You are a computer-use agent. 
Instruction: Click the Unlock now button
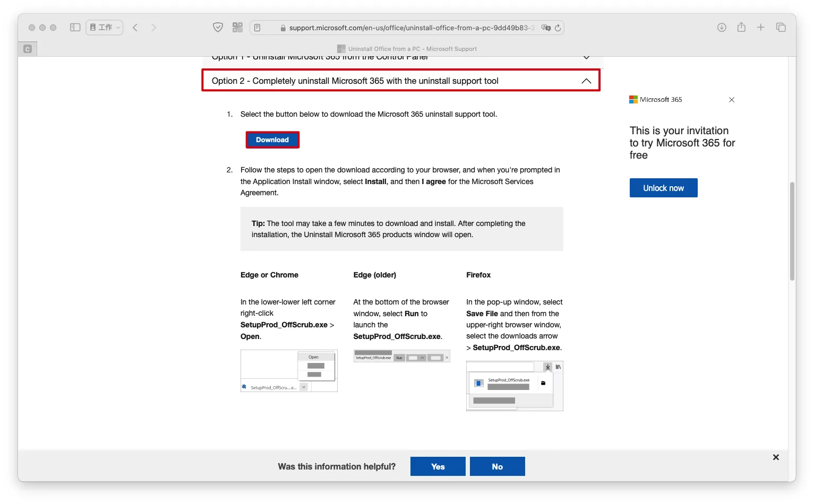[x=664, y=188]
